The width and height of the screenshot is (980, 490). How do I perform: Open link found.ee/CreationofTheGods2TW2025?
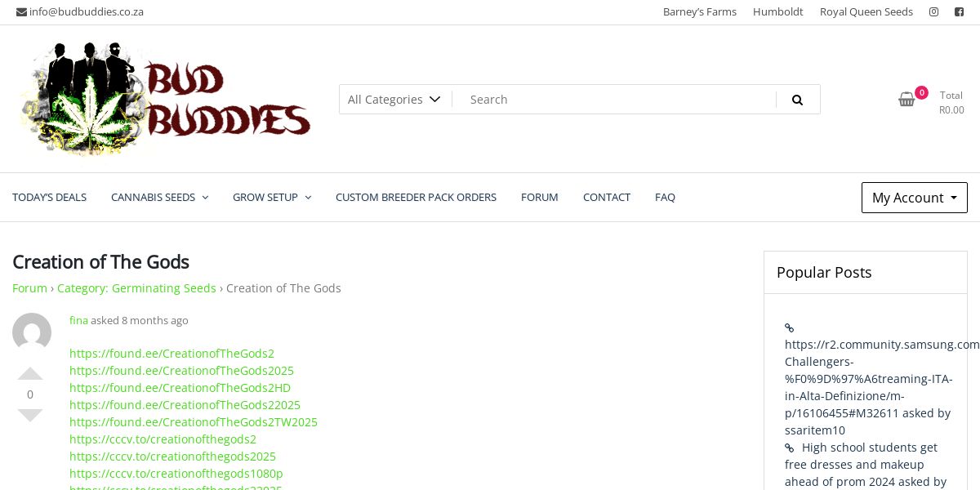tap(194, 422)
